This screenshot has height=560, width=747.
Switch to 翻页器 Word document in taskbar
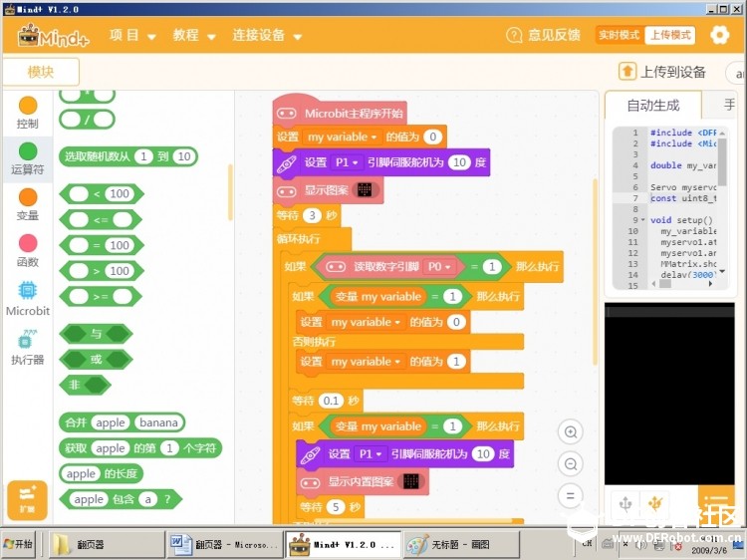pyautogui.click(x=224, y=544)
